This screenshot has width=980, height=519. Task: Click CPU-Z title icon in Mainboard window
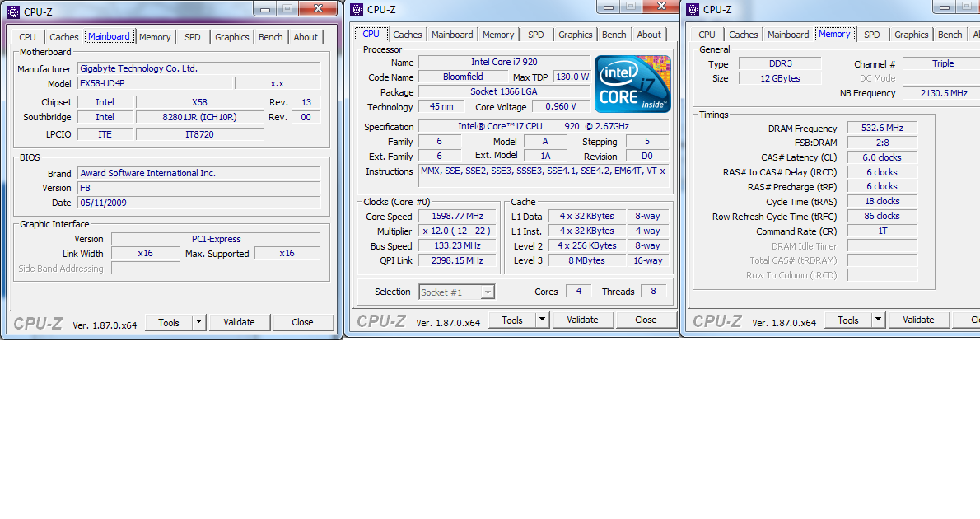13,12
